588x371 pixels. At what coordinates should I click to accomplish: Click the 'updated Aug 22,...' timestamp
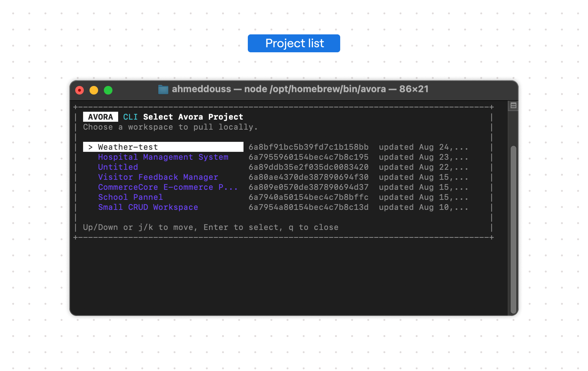click(x=424, y=167)
